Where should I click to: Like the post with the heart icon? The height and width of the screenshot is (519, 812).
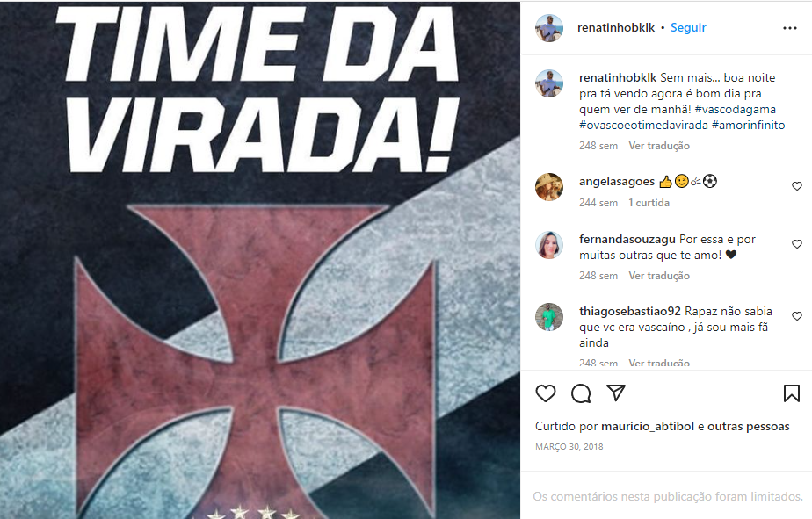(x=546, y=393)
